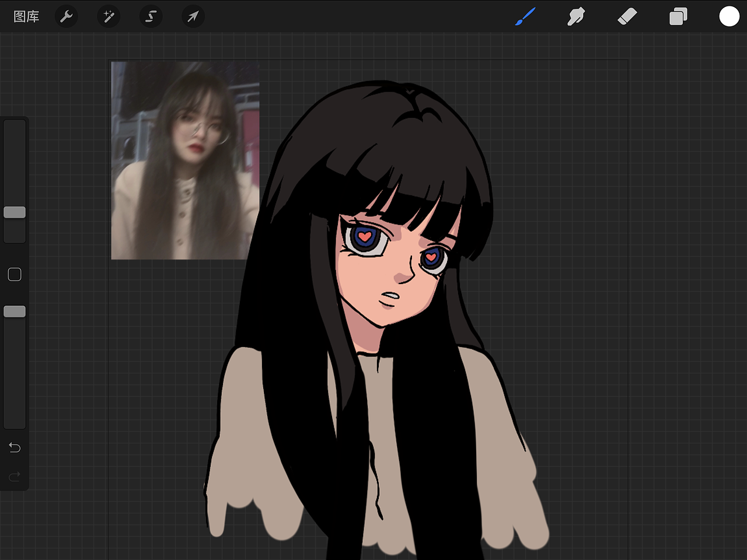Tap the reference photo on canvas

point(186,160)
